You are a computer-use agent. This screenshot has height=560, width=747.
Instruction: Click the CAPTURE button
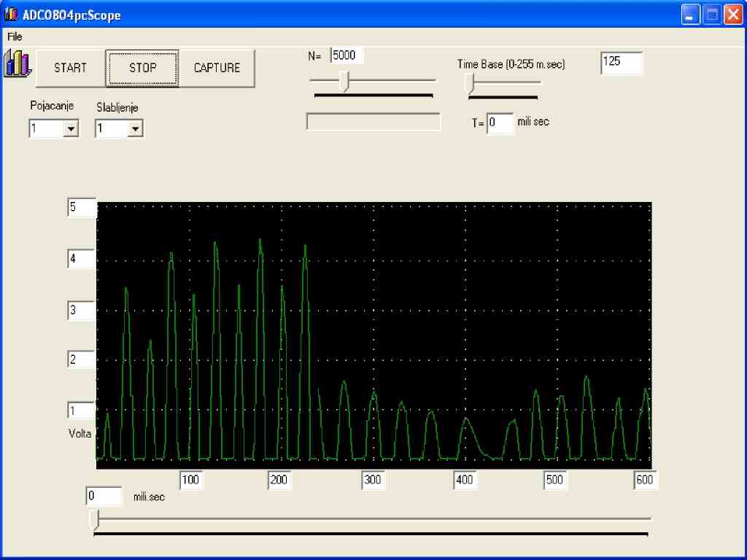click(x=217, y=68)
